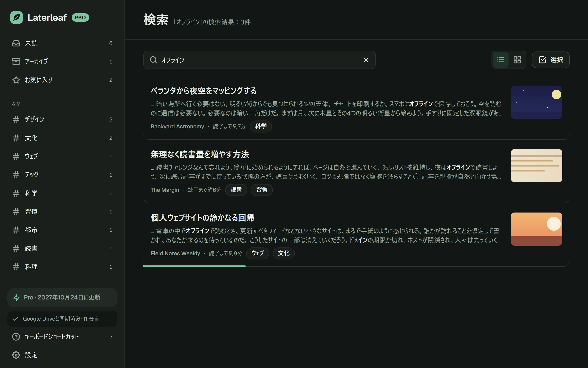The image size is (588, 368).
Task: Open the 未読 inbox icon
Action: [16, 43]
